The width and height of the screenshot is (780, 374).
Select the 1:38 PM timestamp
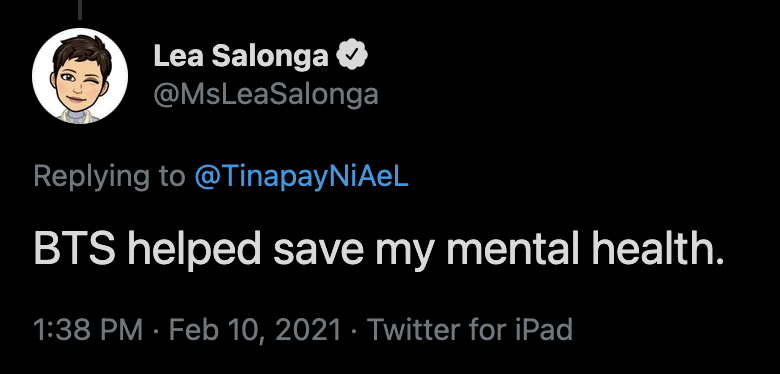coord(88,329)
